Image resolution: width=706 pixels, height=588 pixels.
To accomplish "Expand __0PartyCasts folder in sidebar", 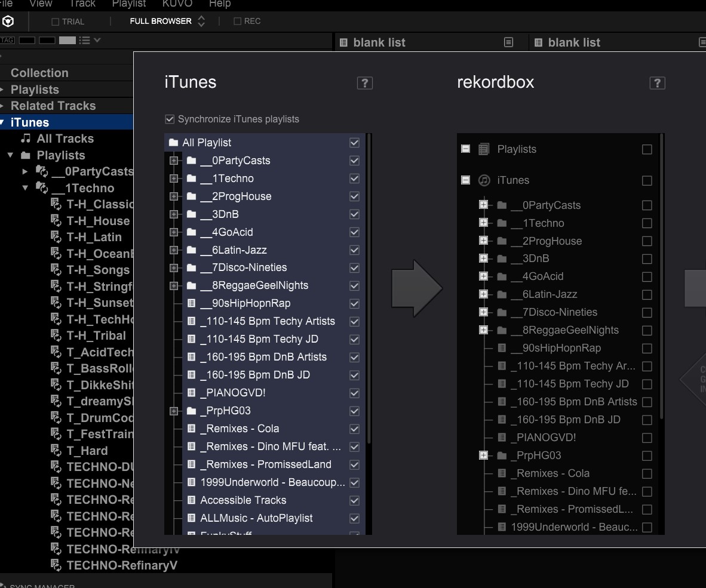I will click(25, 171).
